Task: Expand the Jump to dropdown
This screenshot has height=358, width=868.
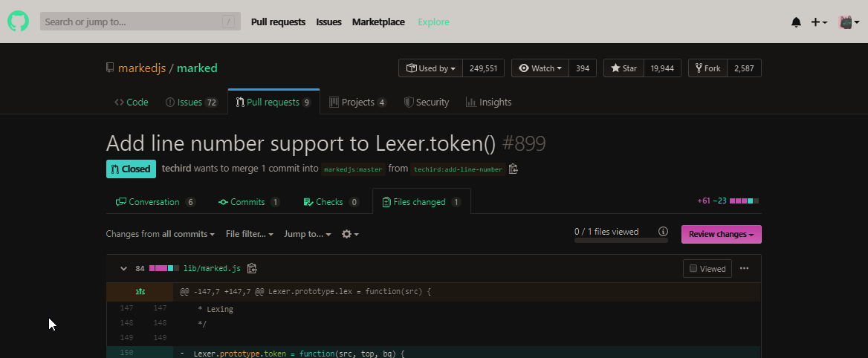Action: click(x=307, y=234)
